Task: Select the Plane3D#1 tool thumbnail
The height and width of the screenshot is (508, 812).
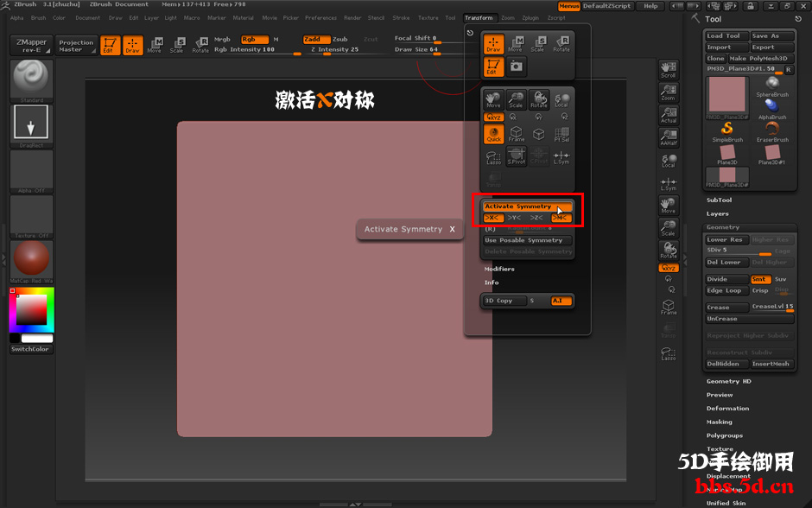Action: click(772, 155)
